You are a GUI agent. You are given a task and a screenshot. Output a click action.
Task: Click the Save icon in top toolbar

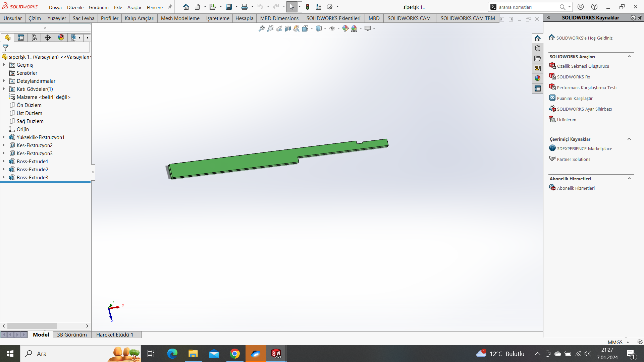pos(229,7)
